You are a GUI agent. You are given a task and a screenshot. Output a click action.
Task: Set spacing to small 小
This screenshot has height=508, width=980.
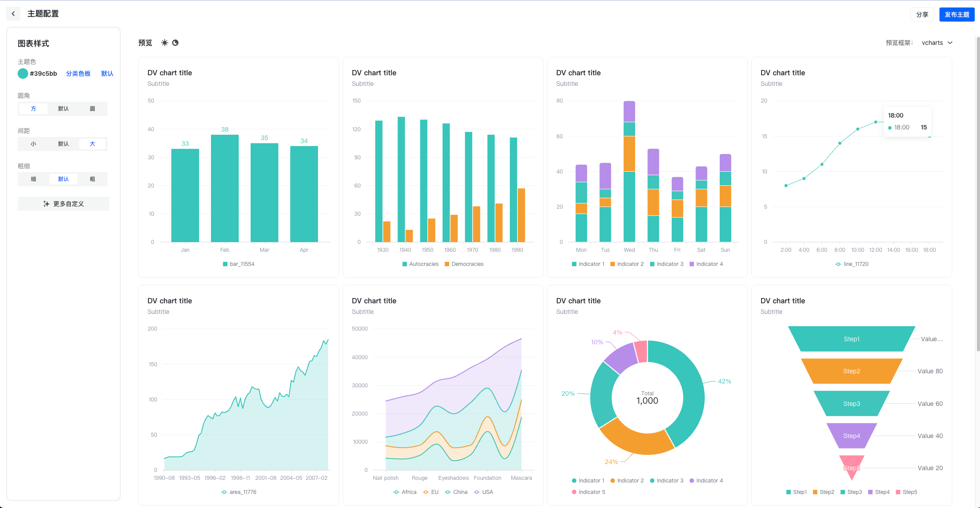33,144
